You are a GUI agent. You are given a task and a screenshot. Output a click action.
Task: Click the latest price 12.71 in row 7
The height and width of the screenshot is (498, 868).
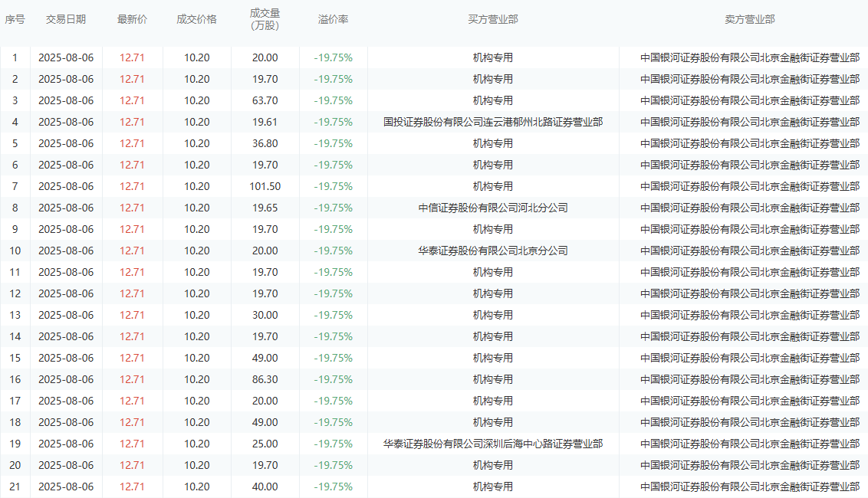pyautogui.click(x=132, y=186)
